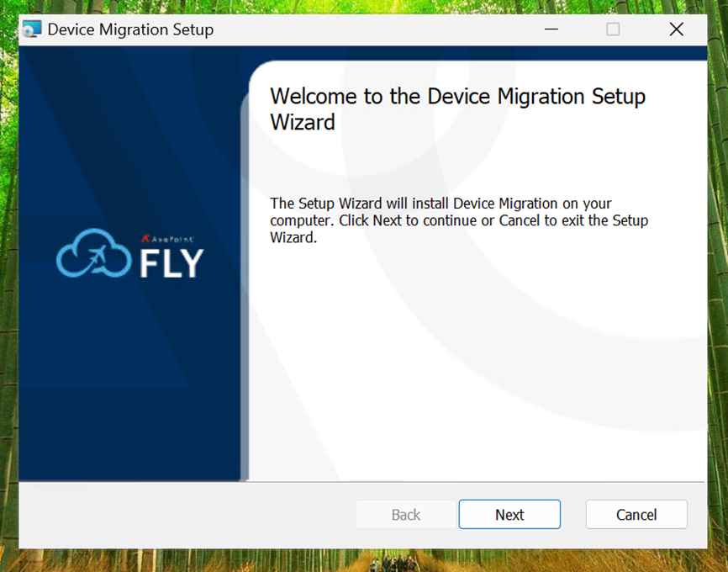The height and width of the screenshot is (572, 728).
Task: Click the 'Welcome to the Device Migration Setup Wizard' heading
Action: point(458,109)
